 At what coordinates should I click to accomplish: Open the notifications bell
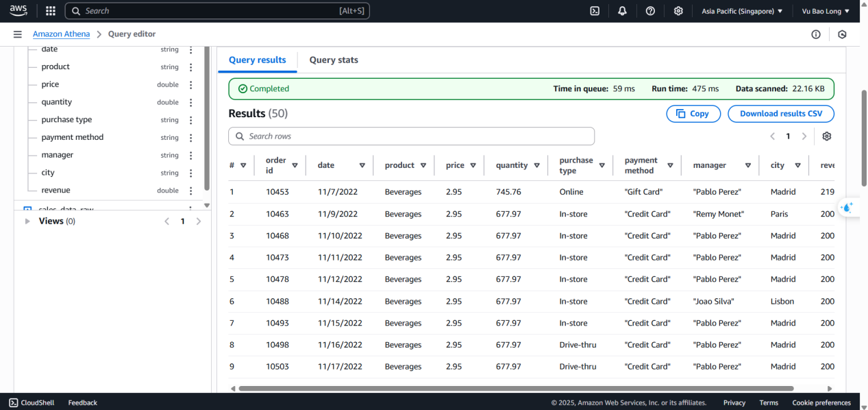[622, 11]
